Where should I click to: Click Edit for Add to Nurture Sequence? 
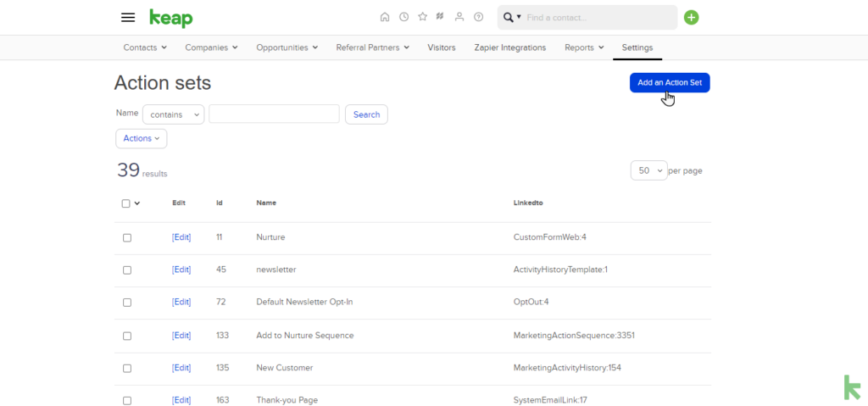pos(181,335)
